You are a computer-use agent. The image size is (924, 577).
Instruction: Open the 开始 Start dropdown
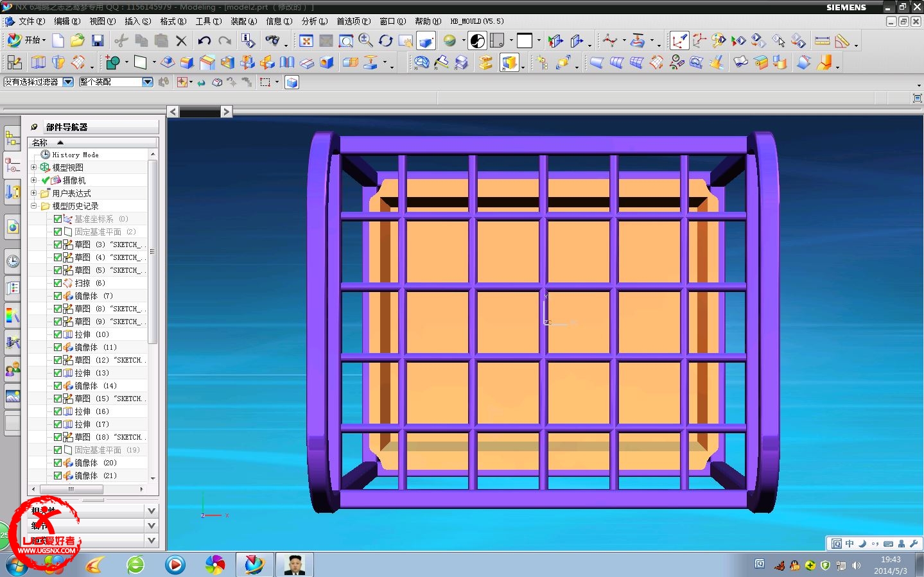click(26, 40)
